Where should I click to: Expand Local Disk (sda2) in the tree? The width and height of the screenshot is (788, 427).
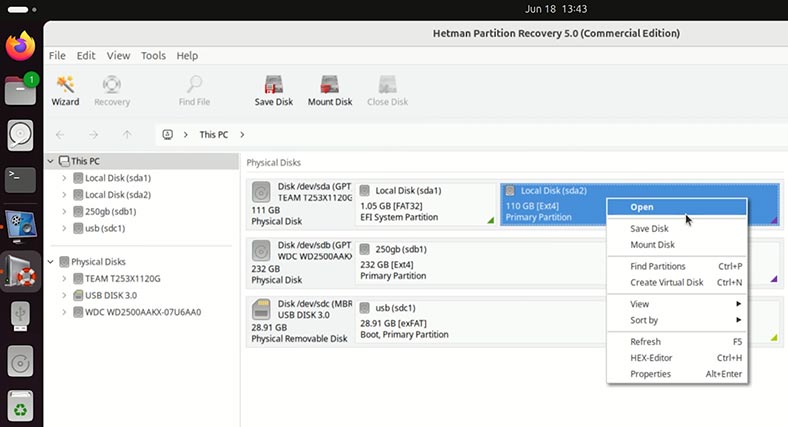64,195
